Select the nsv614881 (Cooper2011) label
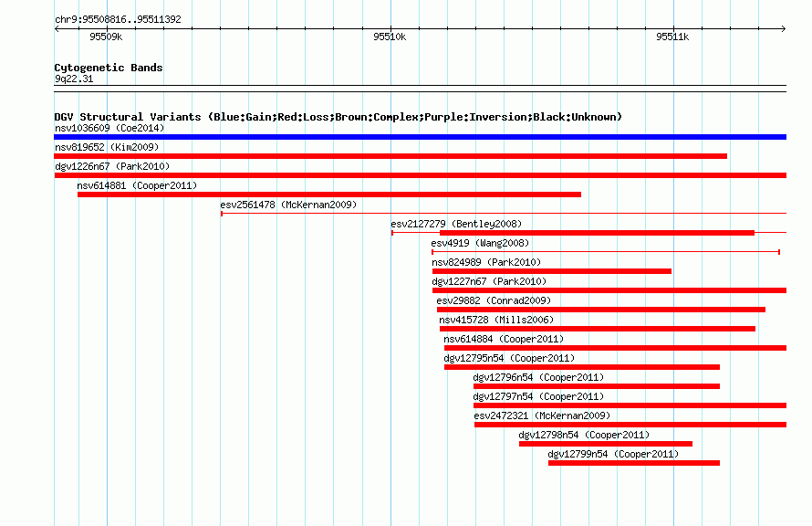This screenshot has height=526, width=812. [x=137, y=185]
